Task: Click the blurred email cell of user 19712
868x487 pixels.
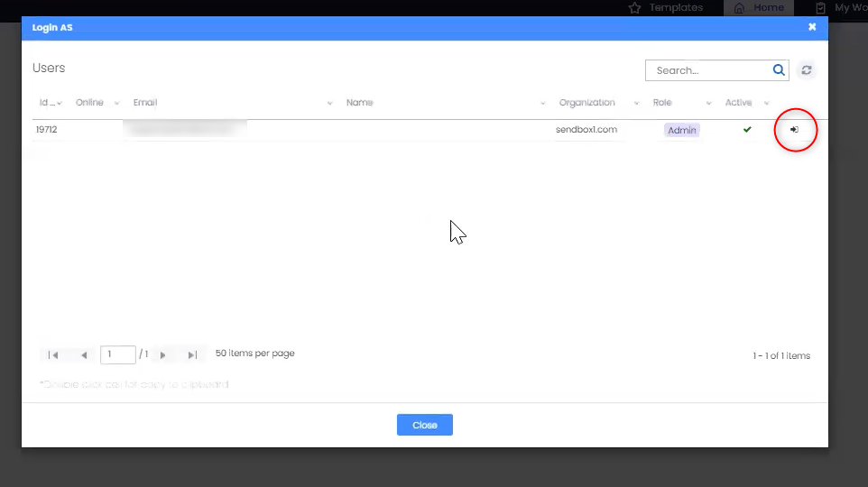Action: [x=185, y=128]
